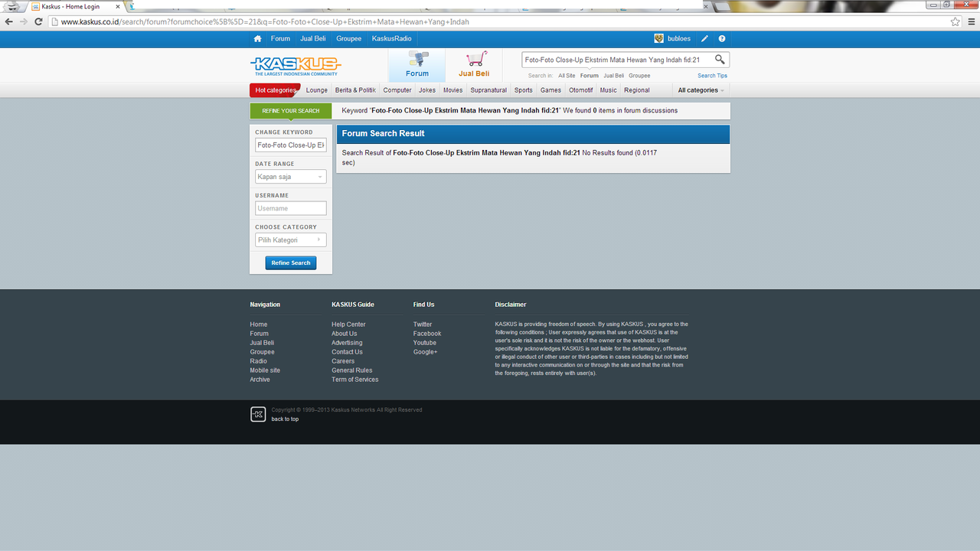The image size is (980, 551).
Task: Set search scope to All Site
Action: 567,76
